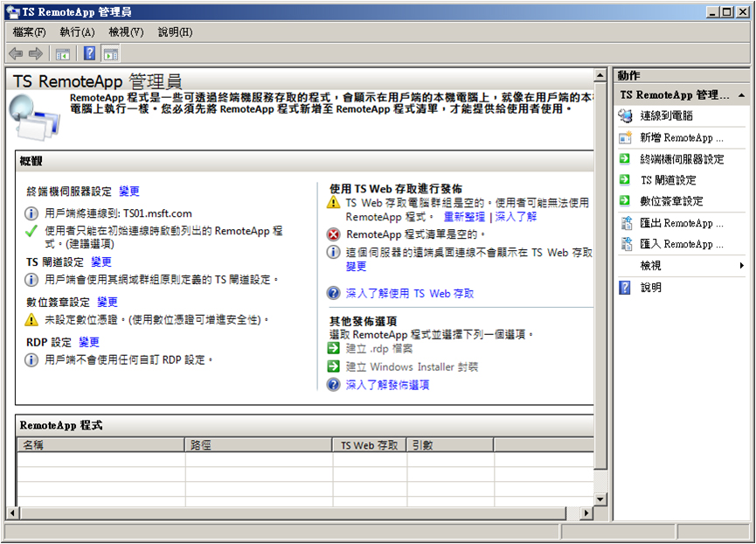Click the 概觀 section header
The width and height of the screenshot is (756, 544).
(x=304, y=161)
